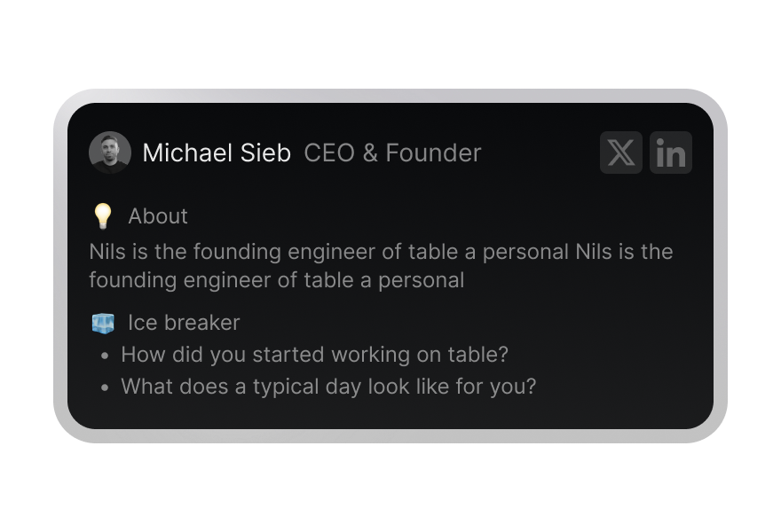This screenshot has width=781, height=532.
Task: Click the ice cube icon
Action: (x=103, y=323)
